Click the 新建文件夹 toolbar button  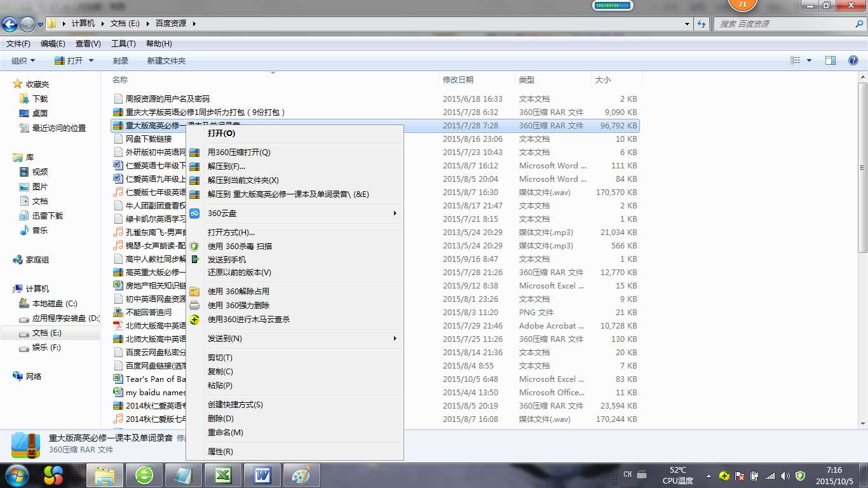(x=166, y=60)
